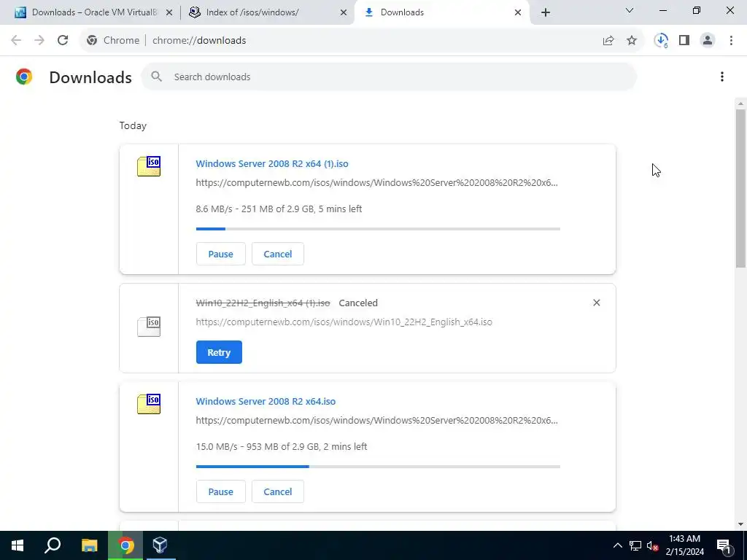Cancel the Windows Server 2008 R2 x64.iso download
The height and width of the screenshot is (560, 747).
pos(278,491)
